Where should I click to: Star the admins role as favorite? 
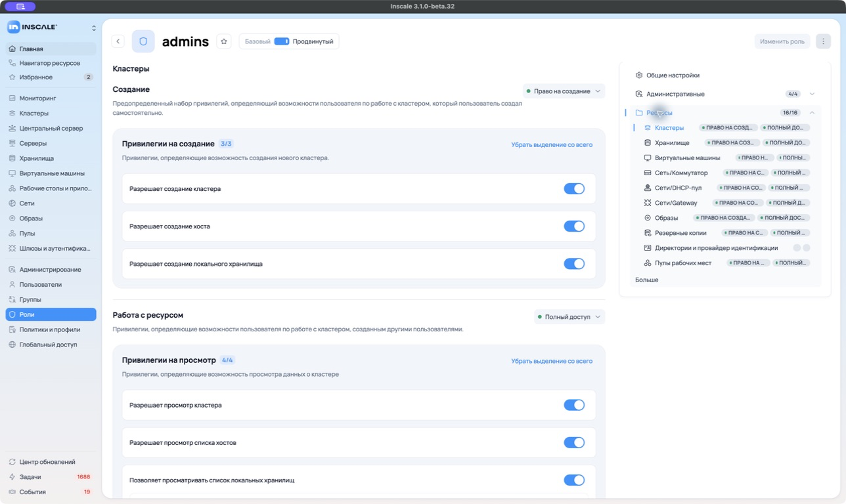pyautogui.click(x=224, y=41)
